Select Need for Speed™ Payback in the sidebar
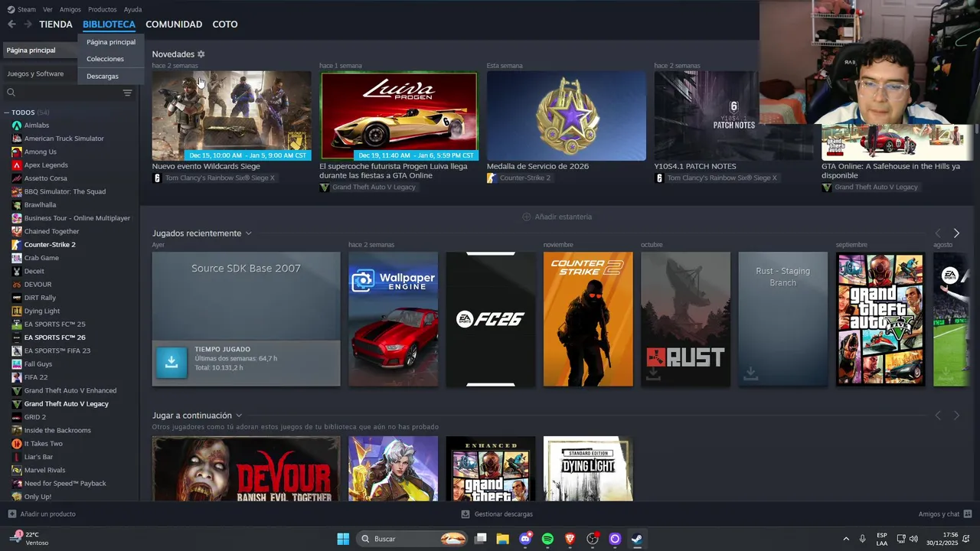Image resolution: width=980 pixels, height=551 pixels. tap(65, 484)
